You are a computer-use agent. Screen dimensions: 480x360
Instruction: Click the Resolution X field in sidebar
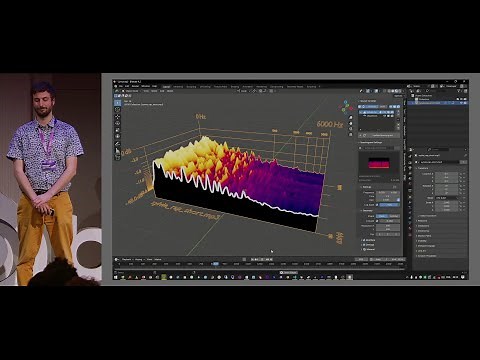pos(388,226)
